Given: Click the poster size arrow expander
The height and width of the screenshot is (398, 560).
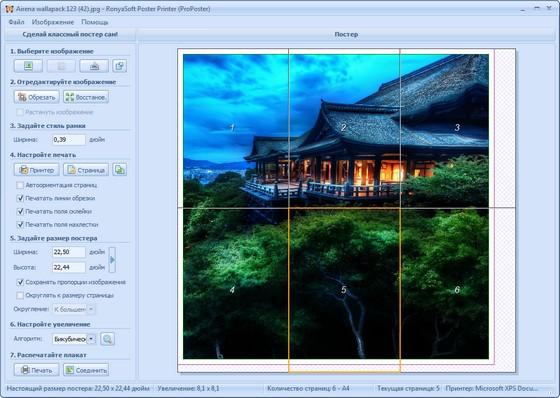Looking at the screenshot, I should point(112,260).
